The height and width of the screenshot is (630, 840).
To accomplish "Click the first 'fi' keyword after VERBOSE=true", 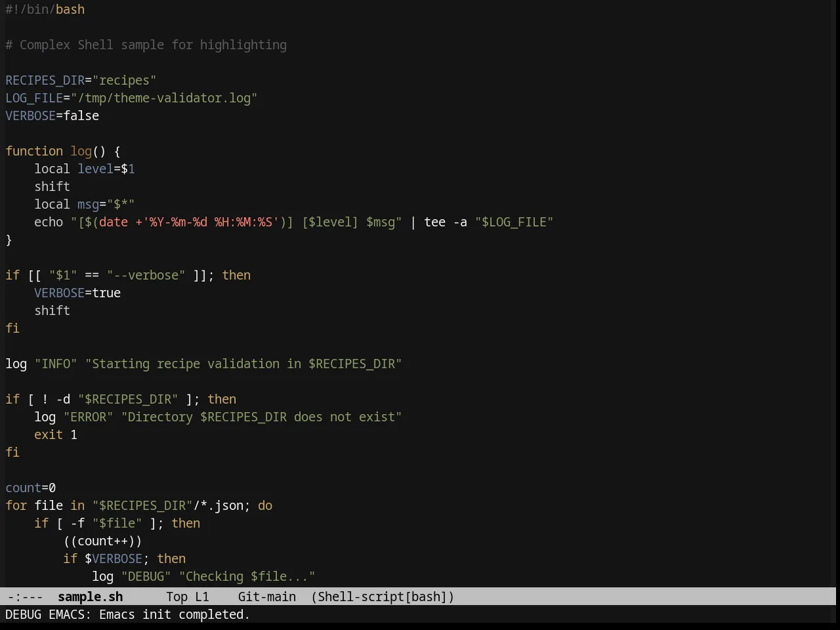I will point(12,328).
